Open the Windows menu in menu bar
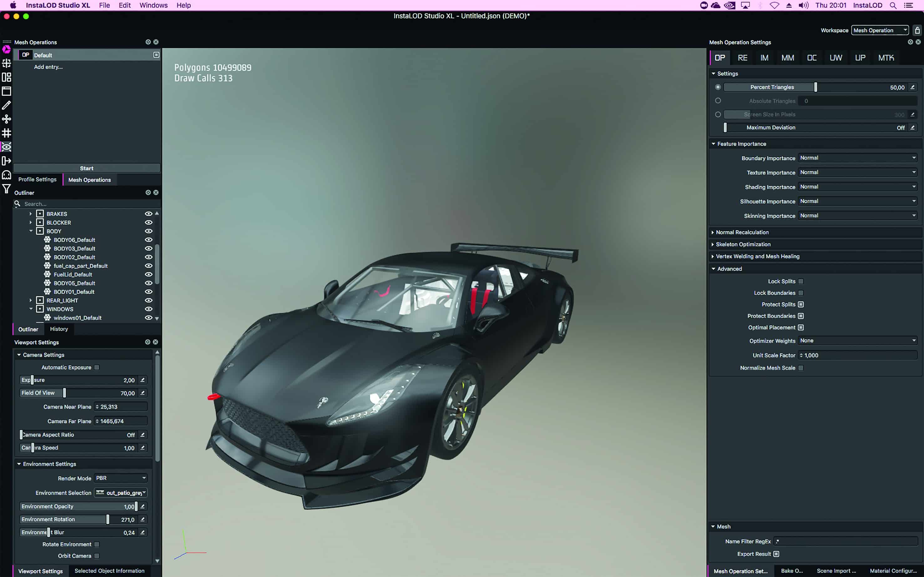Viewport: 924px width, 577px height. point(153,5)
